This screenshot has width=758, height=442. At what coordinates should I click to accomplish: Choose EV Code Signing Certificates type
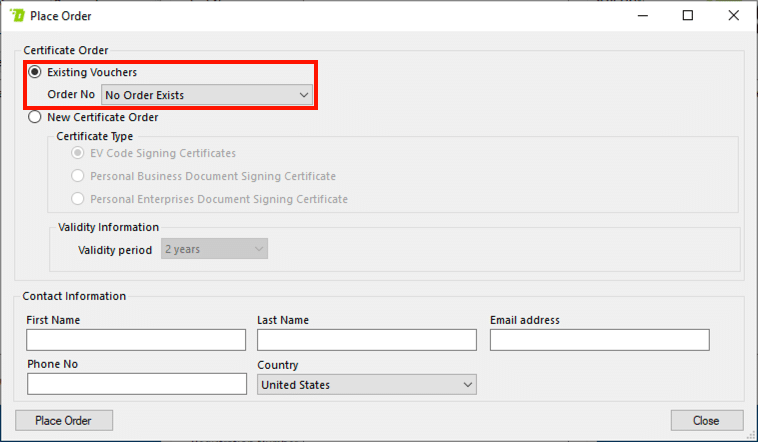[78, 153]
